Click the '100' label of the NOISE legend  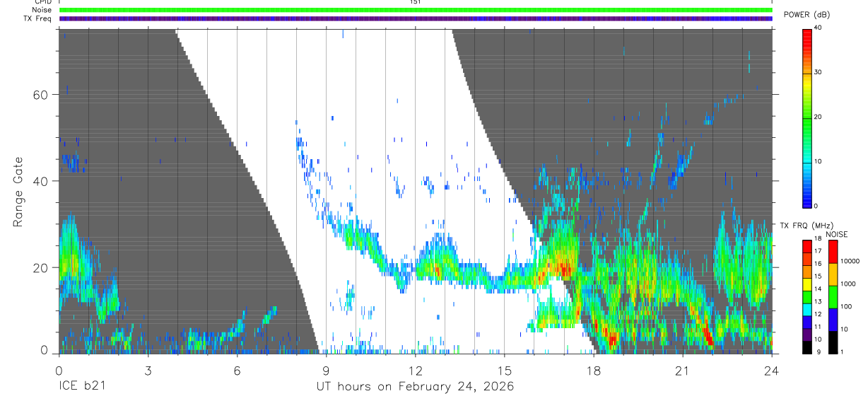[845, 306]
